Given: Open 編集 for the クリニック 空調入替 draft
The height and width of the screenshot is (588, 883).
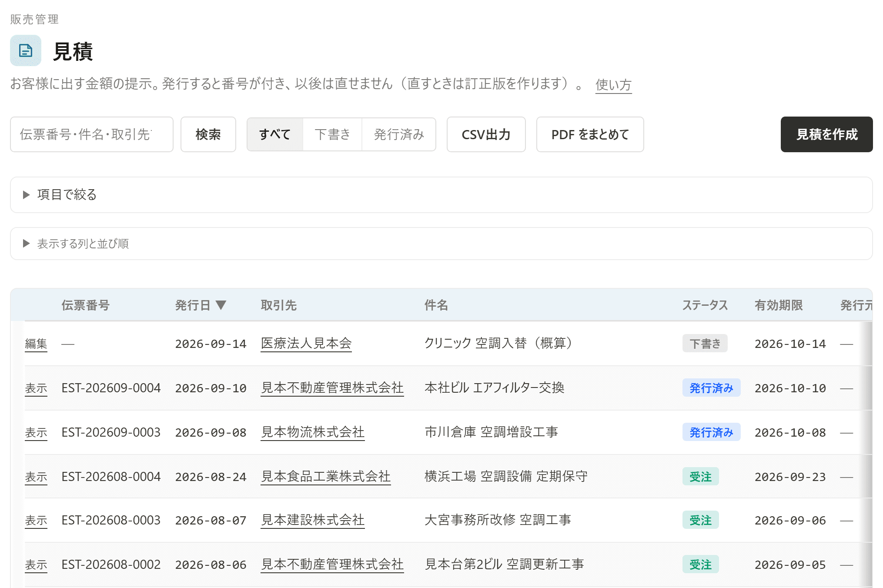Looking at the screenshot, I should 36,344.
